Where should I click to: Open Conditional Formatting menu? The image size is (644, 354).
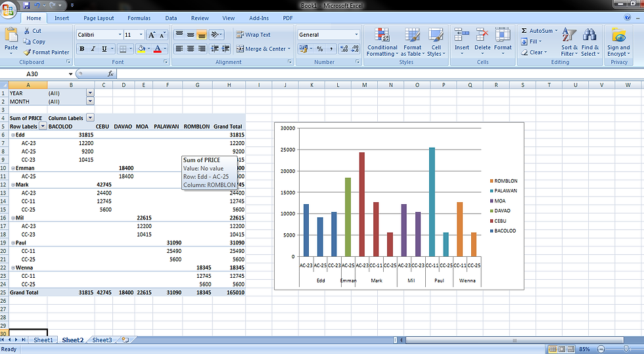(382, 42)
